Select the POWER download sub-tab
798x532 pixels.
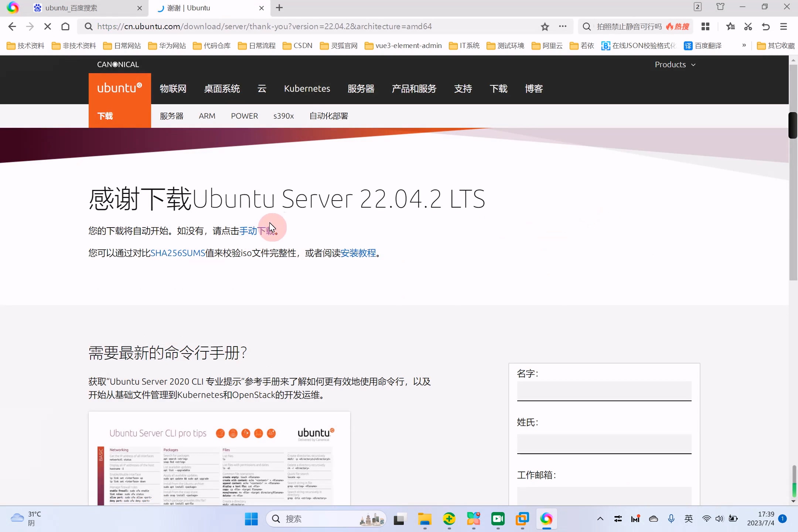coord(245,116)
